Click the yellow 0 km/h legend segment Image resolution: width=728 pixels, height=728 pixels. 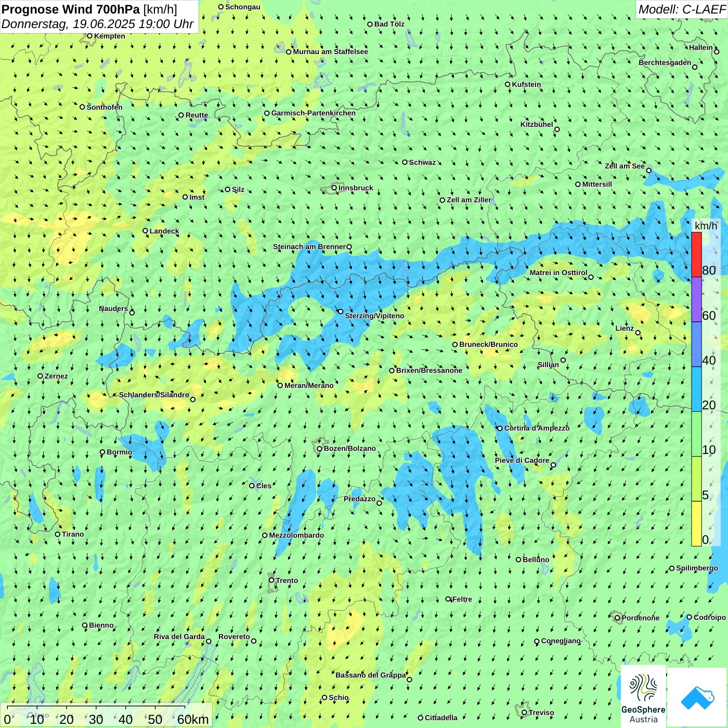pos(696,524)
